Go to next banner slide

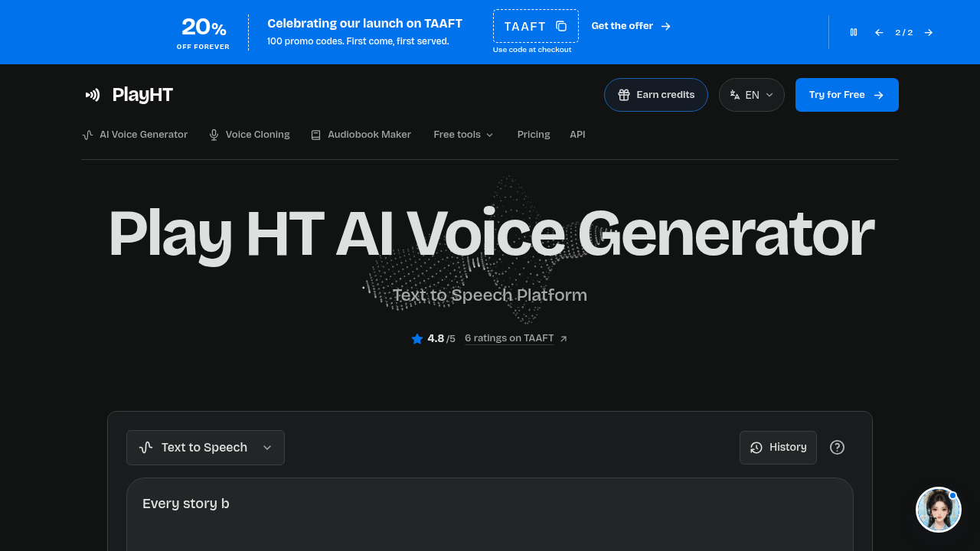(929, 32)
